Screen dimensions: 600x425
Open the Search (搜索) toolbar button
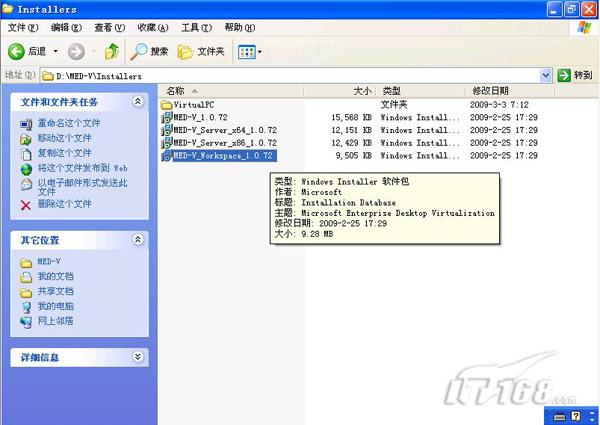(x=149, y=51)
